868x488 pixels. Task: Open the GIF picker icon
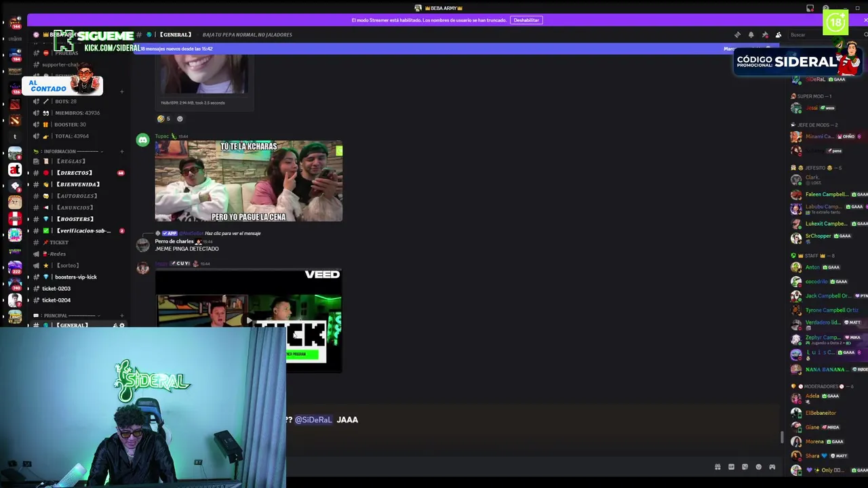click(x=731, y=467)
